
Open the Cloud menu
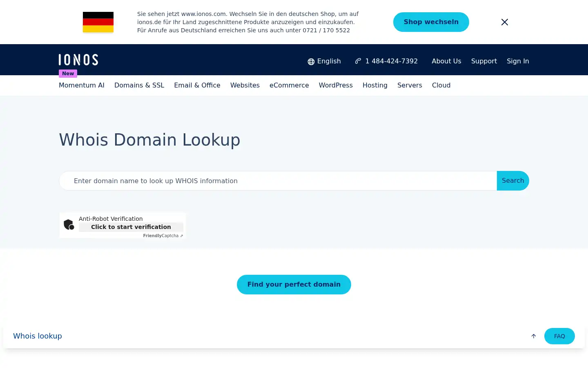[x=441, y=85]
